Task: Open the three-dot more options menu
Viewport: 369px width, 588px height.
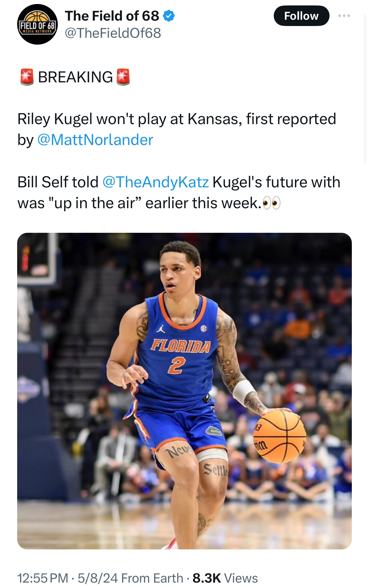Action: pos(344,16)
